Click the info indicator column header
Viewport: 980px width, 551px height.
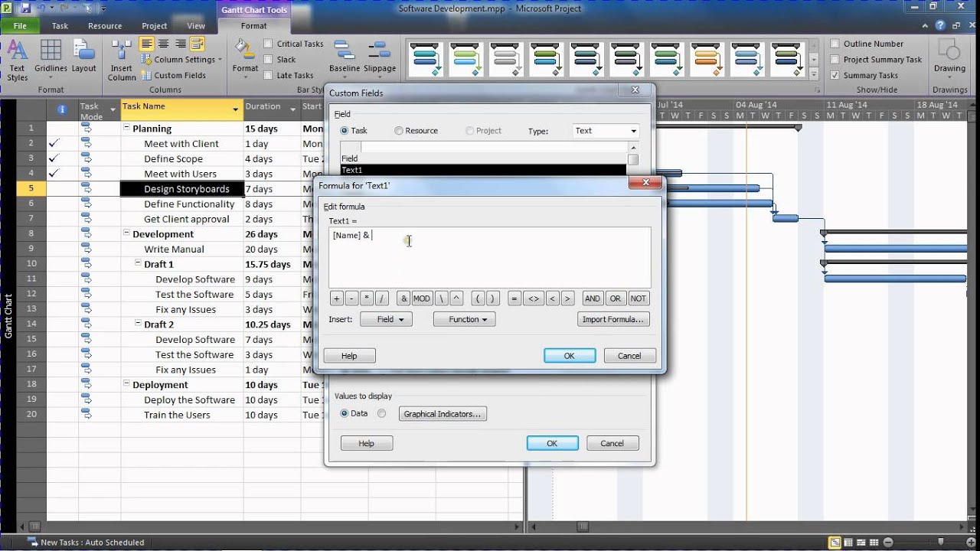tap(62, 109)
